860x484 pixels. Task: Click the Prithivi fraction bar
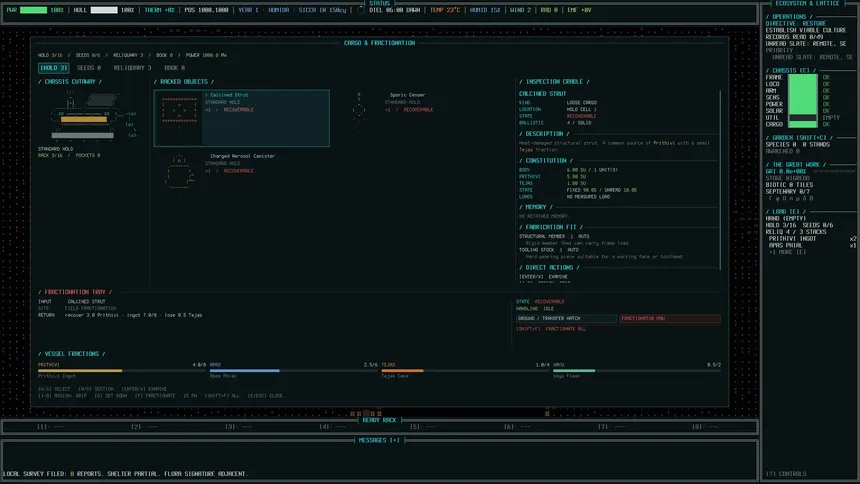122,370
